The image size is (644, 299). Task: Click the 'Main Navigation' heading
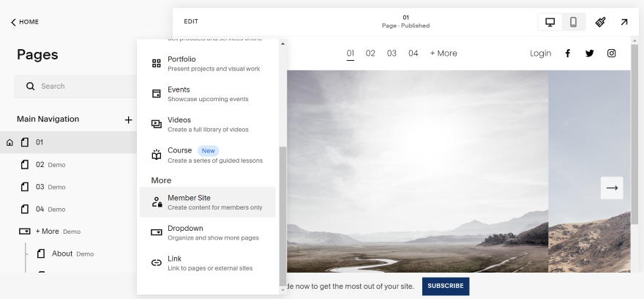[48, 119]
